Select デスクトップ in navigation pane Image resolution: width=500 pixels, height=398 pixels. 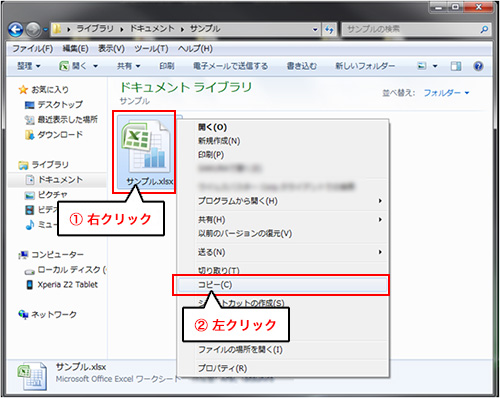60,105
